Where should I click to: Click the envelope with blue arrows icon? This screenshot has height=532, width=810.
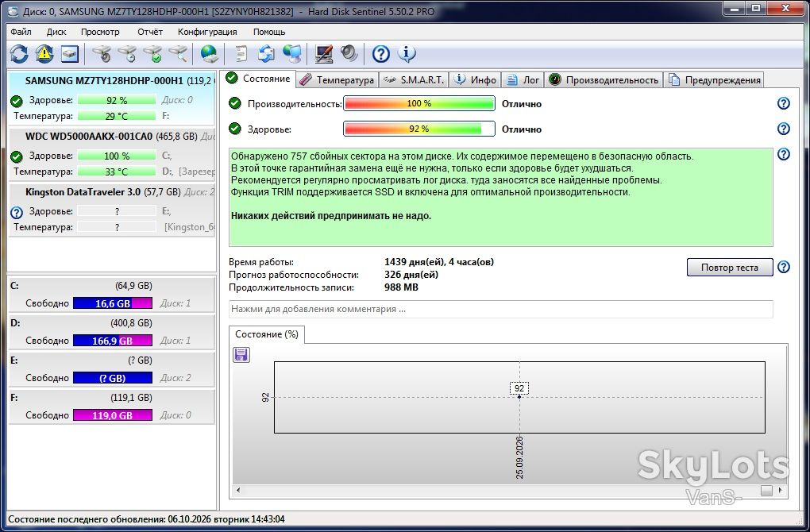(x=267, y=54)
